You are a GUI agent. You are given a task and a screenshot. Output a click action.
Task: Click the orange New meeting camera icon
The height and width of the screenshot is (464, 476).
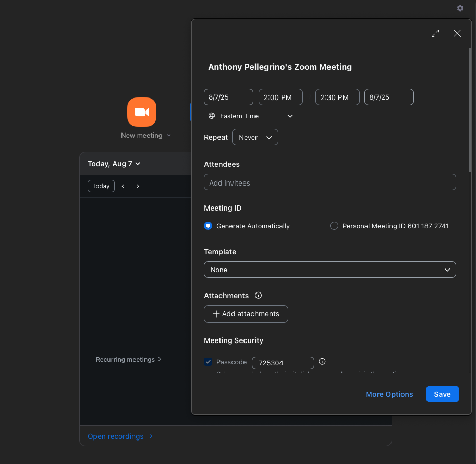142,112
